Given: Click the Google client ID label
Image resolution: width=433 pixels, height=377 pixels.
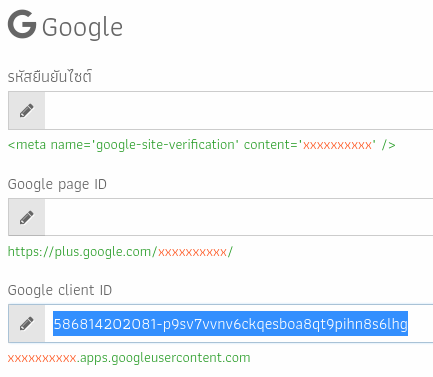Looking at the screenshot, I should click(60, 290).
